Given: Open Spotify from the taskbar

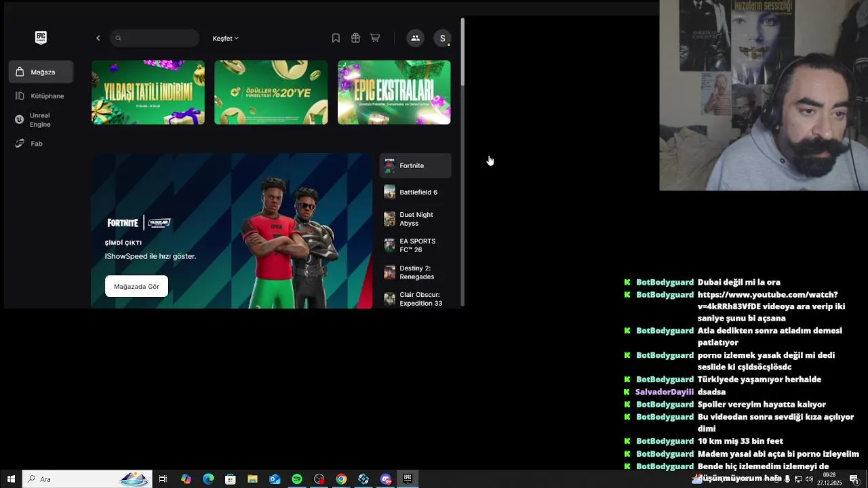Looking at the screenshot, I should coord(297,479).
